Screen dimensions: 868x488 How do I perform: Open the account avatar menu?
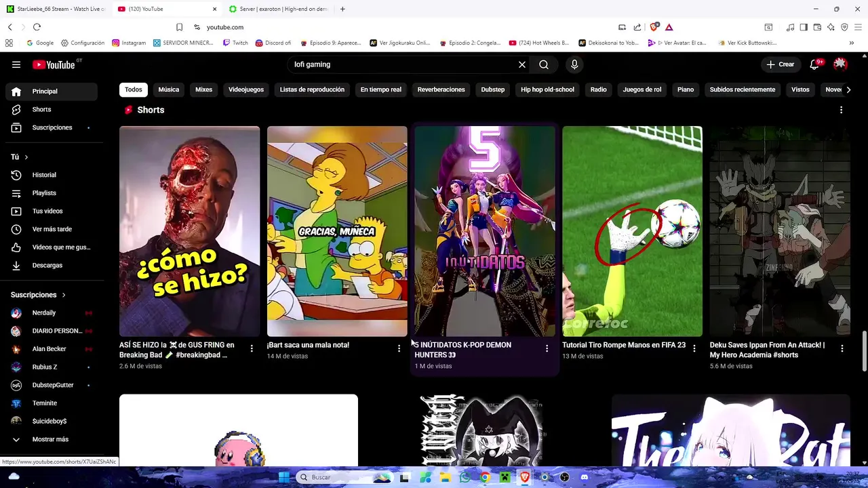840,64
